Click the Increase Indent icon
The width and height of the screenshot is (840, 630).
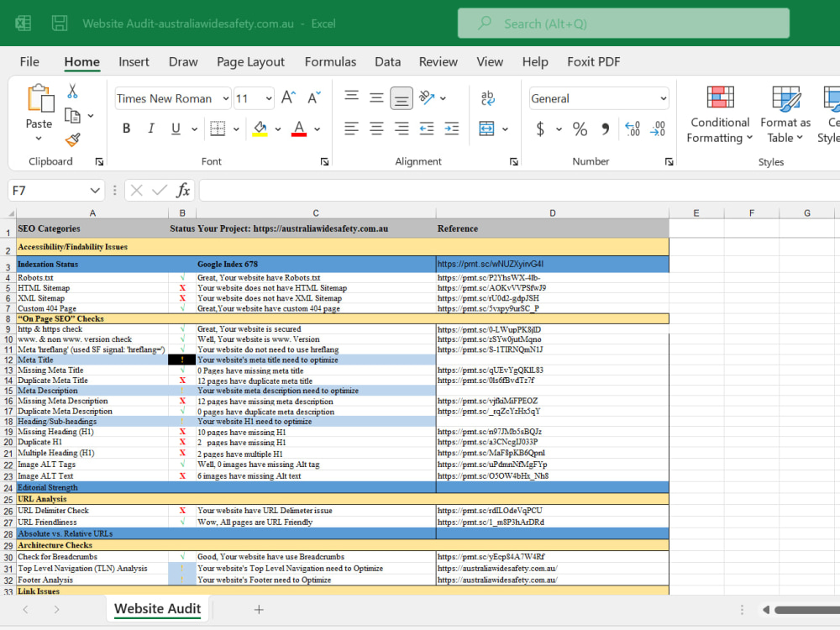click(452, 129)
